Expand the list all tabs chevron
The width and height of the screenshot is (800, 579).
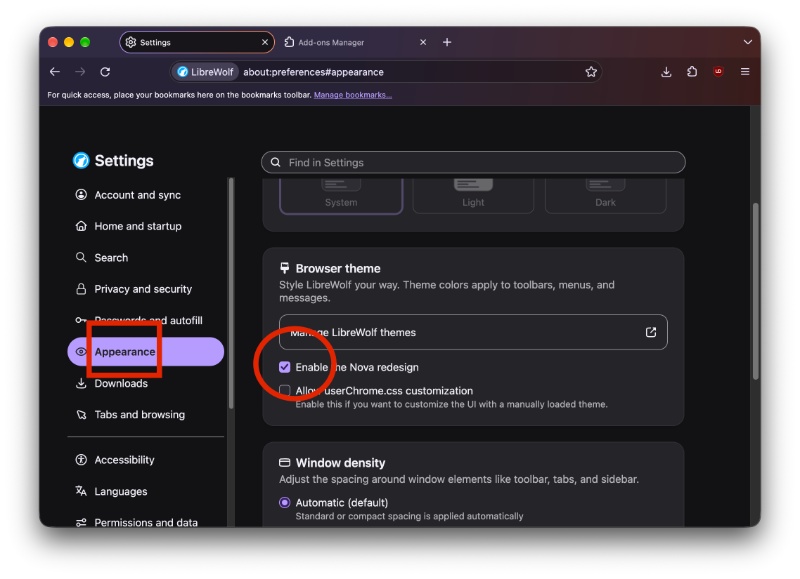(x=747, y=42)
